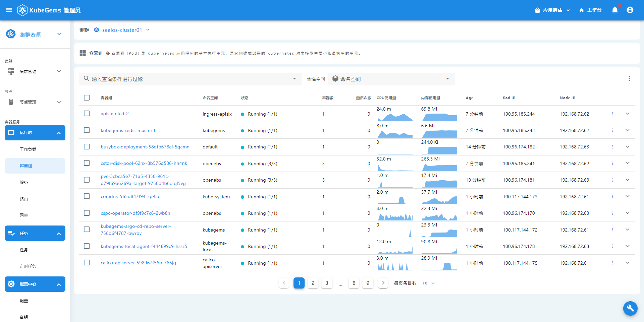Open the table options three-dot menu
This screenshot has width=644, height=322.
[x=629, y=78]
